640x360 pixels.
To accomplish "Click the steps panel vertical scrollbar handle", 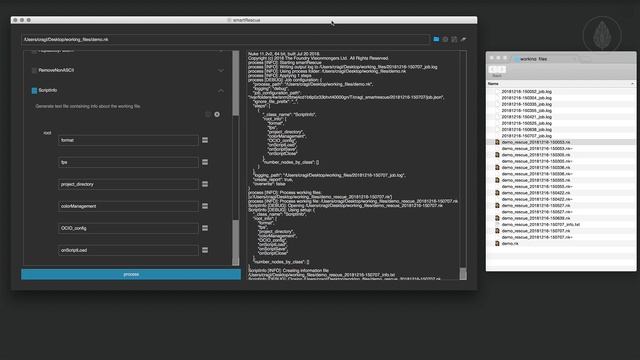I will click(236, 83).
